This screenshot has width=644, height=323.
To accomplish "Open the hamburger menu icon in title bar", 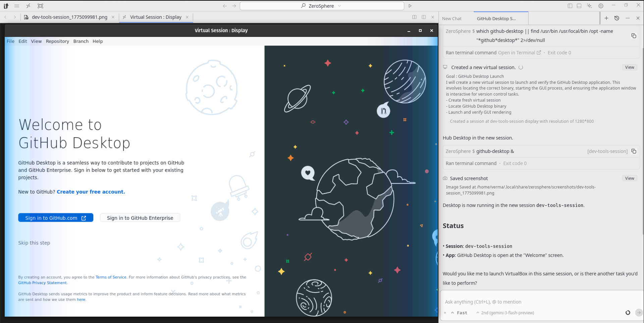I will coord(17,6).
